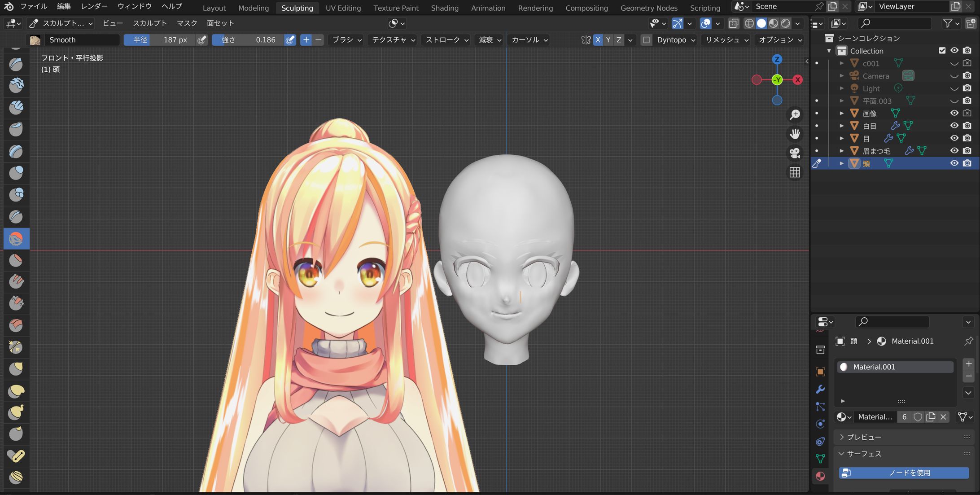Open Physics properties tab
980x495 pixels.
(x=820, y=424)
